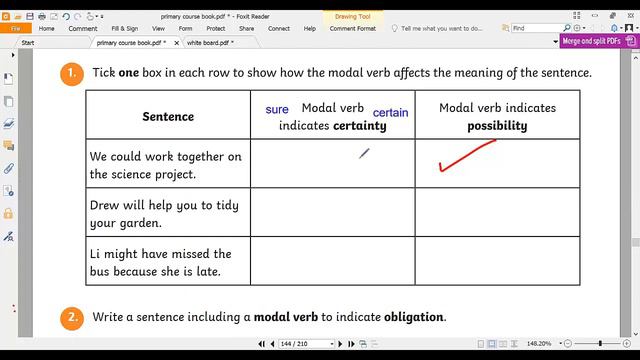Select Continuous page view mode
This screenshot has width=640, height=360.
pyautogui.click(x=492, y=344)
